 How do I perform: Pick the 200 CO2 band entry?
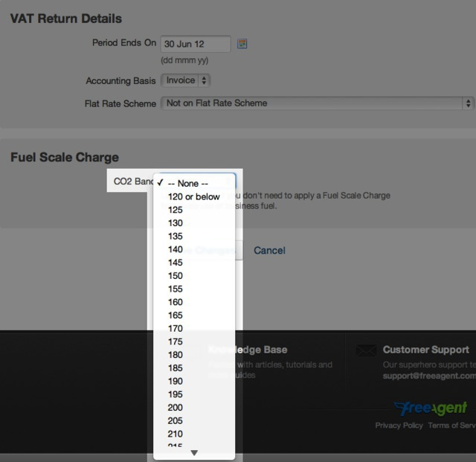point(176,408)
